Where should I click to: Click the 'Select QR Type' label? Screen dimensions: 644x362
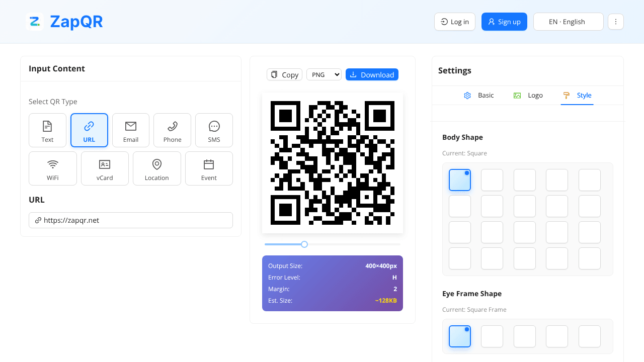pos(53,102)
